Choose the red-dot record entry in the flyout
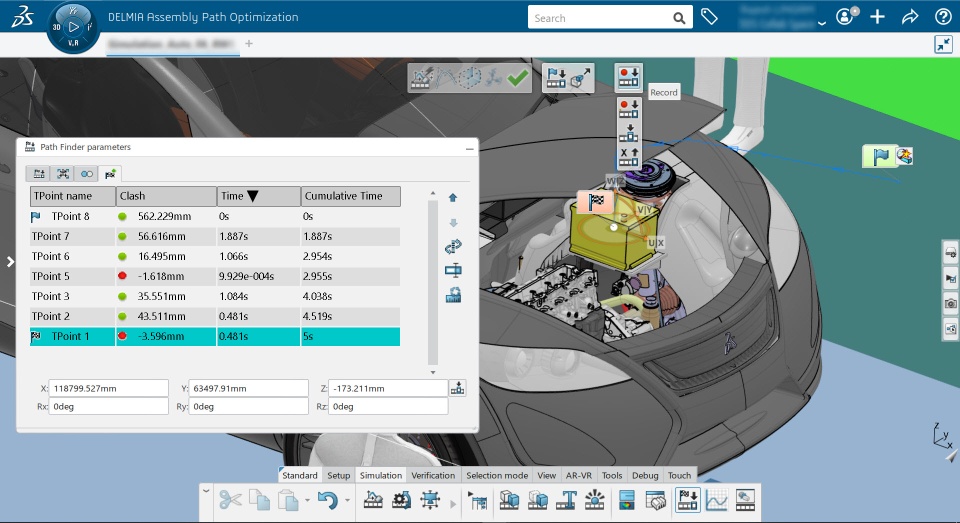The width and height of the screenshot is (960, 523). pyautogui.click(x=628, y=108)
